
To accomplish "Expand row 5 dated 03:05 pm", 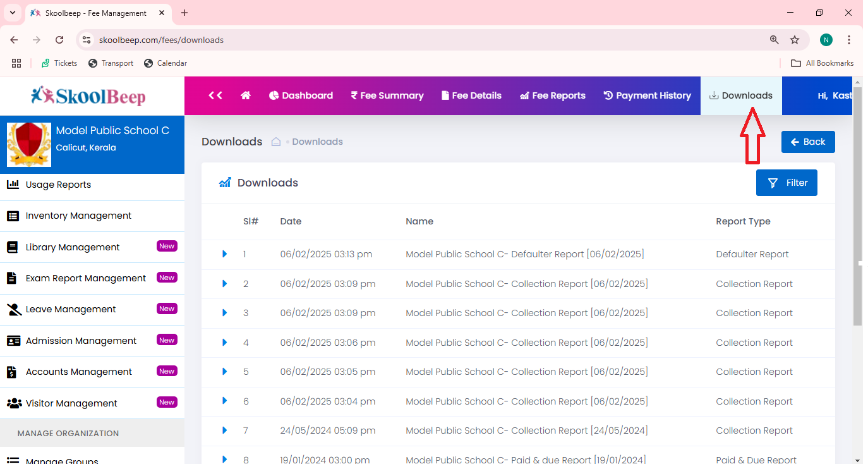I will point(224,372).
